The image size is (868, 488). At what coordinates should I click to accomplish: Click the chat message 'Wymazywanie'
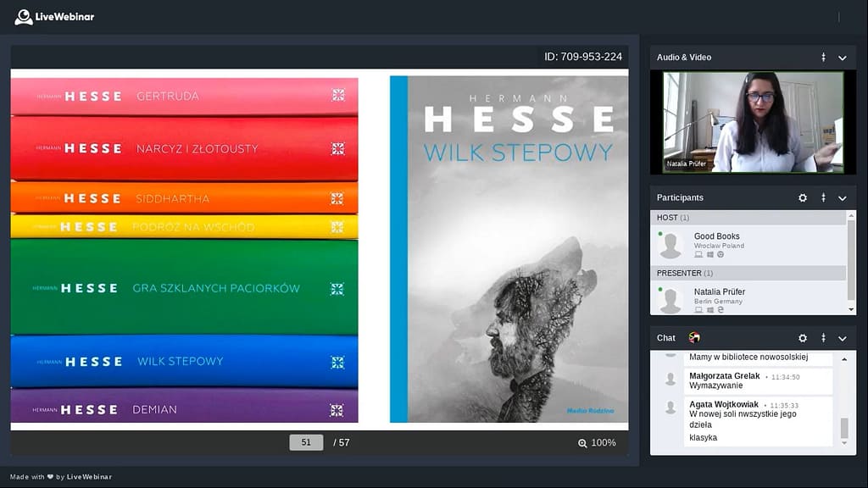click(715, 385)
